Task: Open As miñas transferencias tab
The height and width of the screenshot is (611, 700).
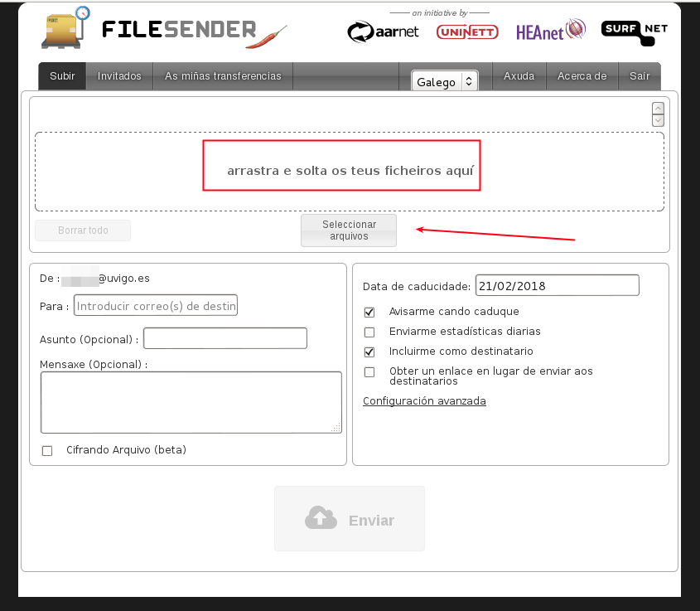Action: point(223,76)
